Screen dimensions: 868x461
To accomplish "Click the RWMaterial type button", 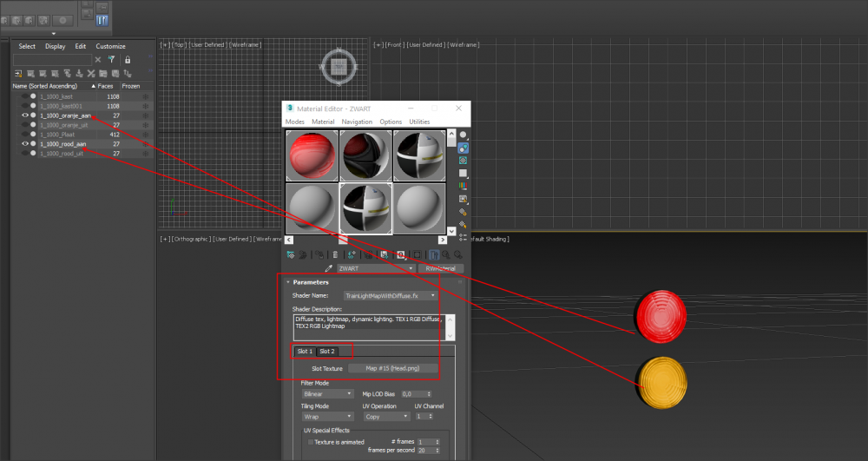I will coord(441,269).
